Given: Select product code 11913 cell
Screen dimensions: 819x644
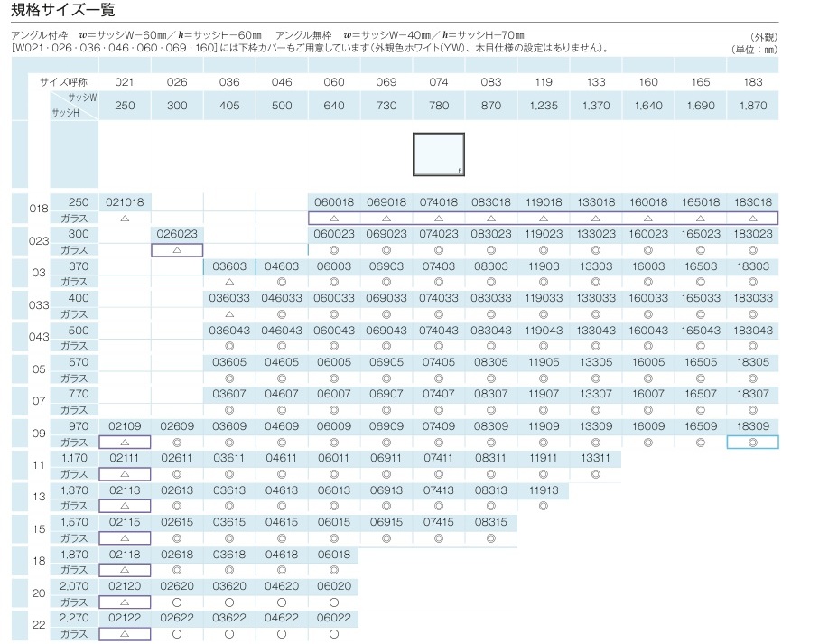Looking at the screenshot, I should [543, 490].
